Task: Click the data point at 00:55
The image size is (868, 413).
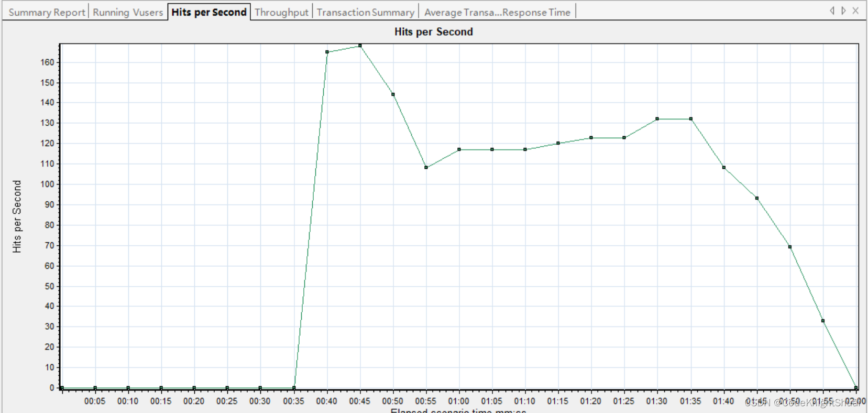Action: coord(426,168)
